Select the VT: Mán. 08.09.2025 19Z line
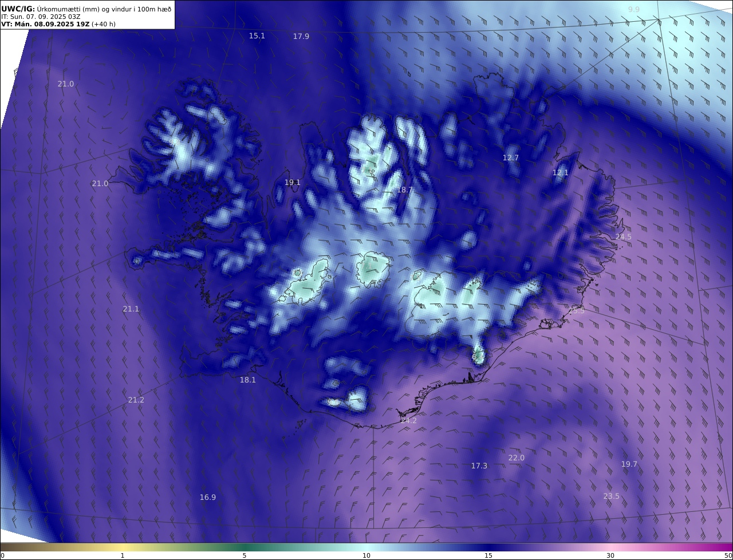This screenshot has width=733, height=560. coord(58,25)
